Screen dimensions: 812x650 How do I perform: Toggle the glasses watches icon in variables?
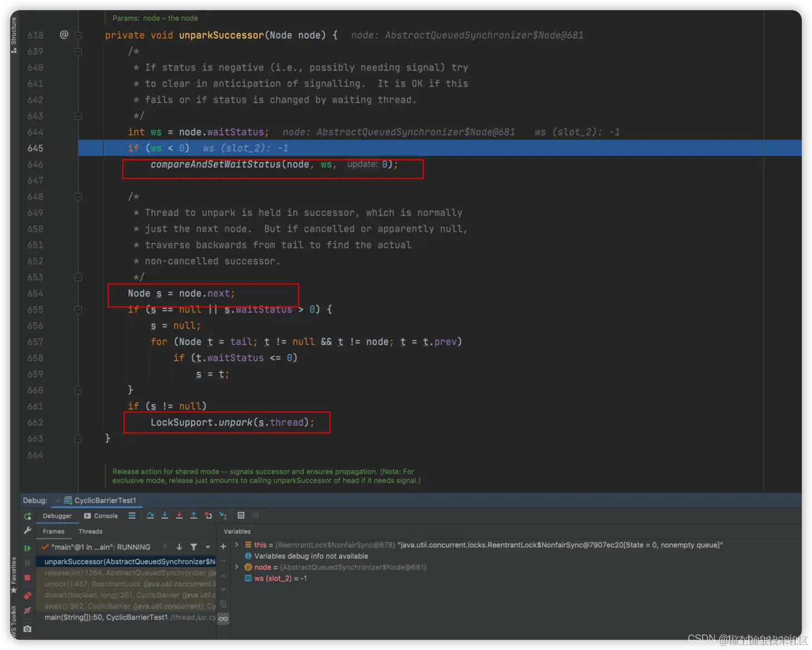[223, 619]
